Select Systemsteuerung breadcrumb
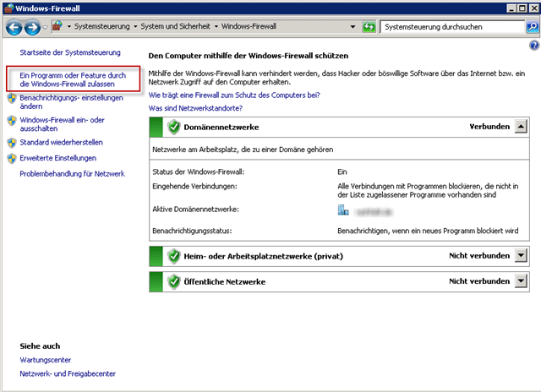Viewport: 541px width, 392px height. [x=101, y=26]
